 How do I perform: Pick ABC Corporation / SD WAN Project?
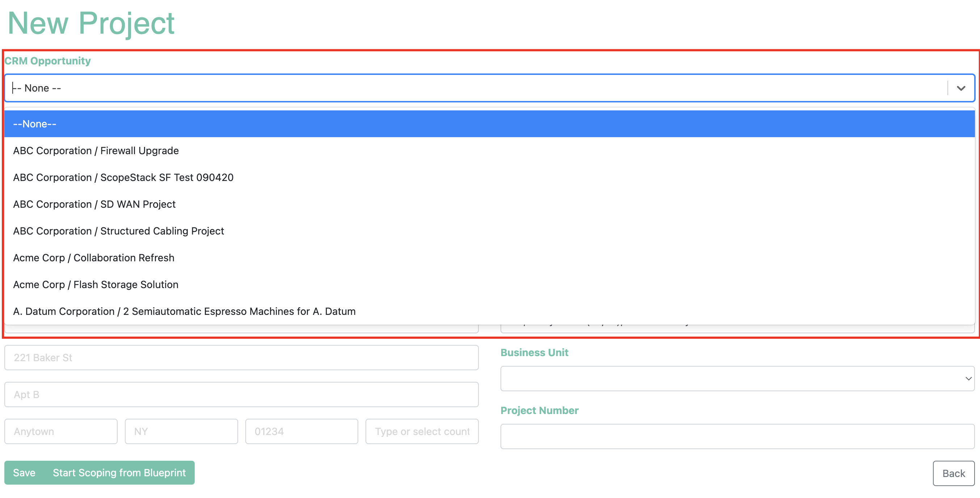pyautogui.click(x=489, y=204)
